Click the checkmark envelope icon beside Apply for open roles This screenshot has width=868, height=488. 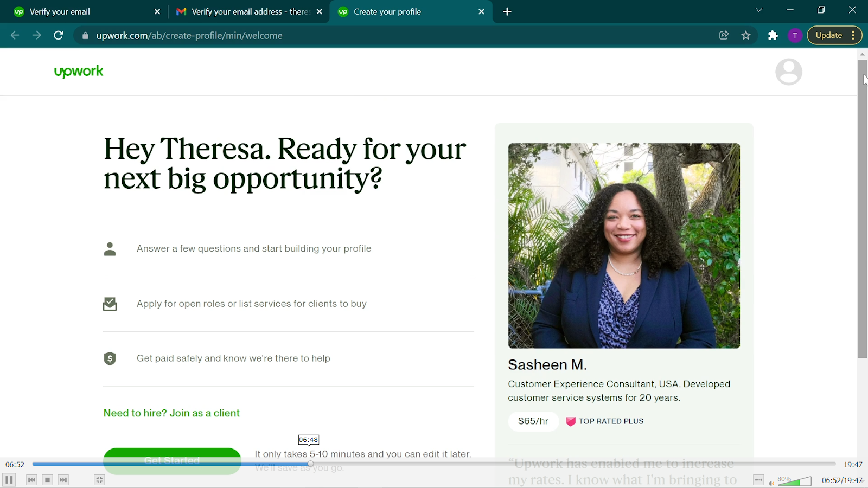(x=110, y=304)
